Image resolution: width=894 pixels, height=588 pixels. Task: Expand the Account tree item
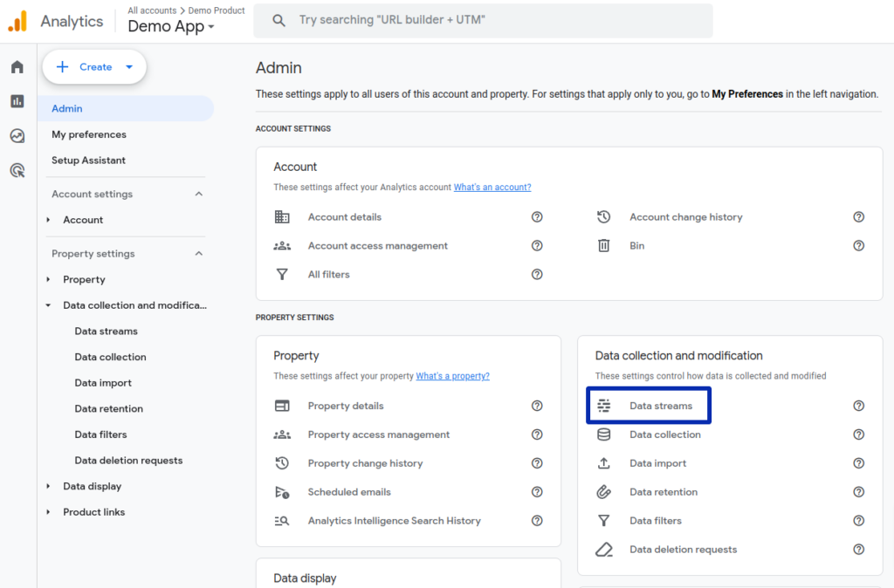(49, 220)
